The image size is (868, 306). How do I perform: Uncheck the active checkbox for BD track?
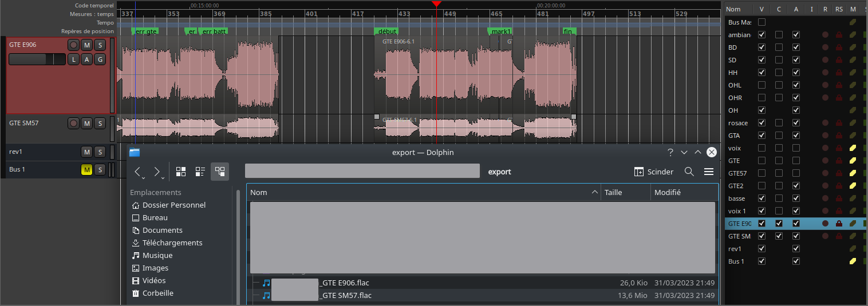click(x=796, y=47)
